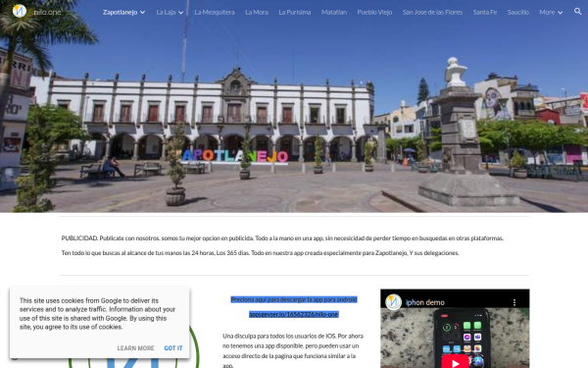Click LEARN MORE in cookie notice

[x=135, y=348]
